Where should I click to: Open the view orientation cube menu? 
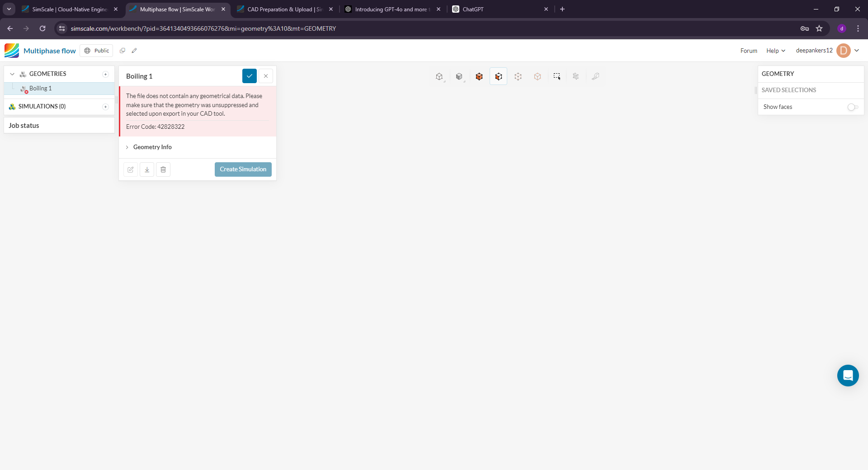pos(439,76)
